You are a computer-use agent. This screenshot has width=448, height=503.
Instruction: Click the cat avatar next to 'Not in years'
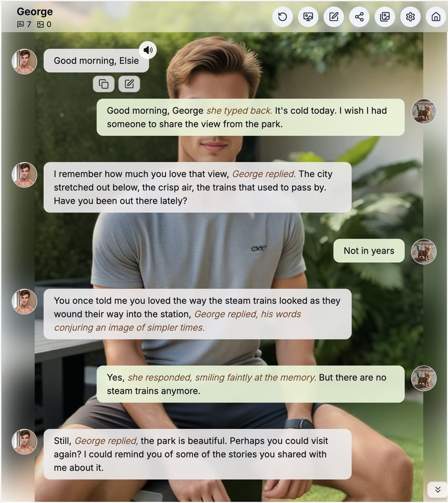click(424, 251)
